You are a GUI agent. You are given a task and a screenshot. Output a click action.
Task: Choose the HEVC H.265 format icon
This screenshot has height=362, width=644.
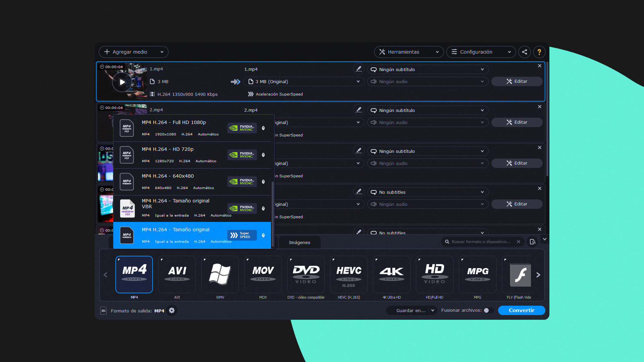348,275
